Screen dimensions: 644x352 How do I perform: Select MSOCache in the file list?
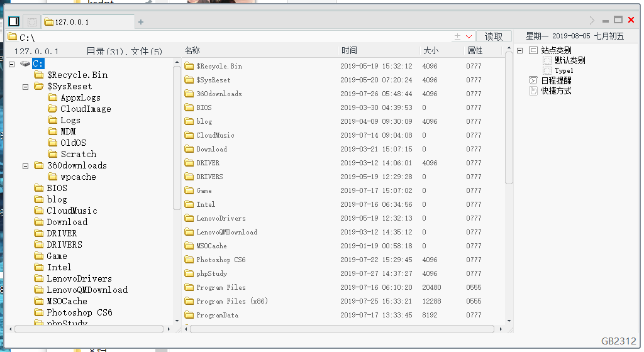click(x=211, y=246)
